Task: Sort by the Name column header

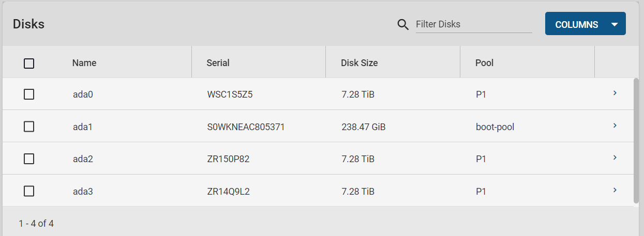Action: (84, 63)
